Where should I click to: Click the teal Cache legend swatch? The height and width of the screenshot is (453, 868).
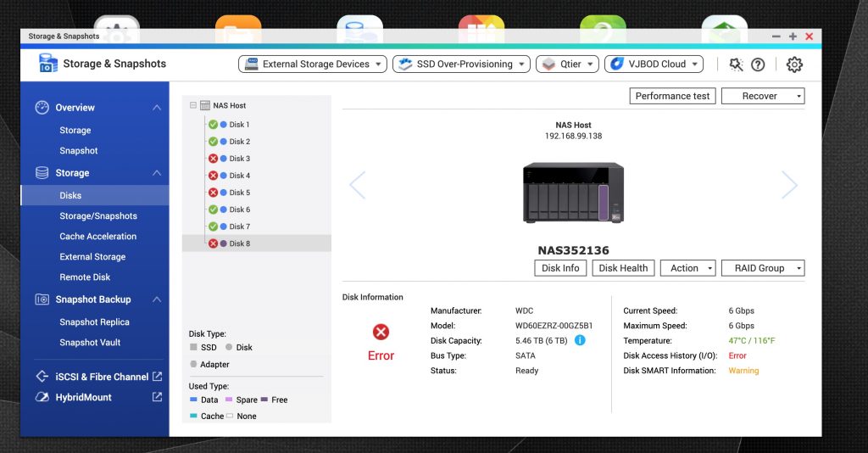coord(193,416)
